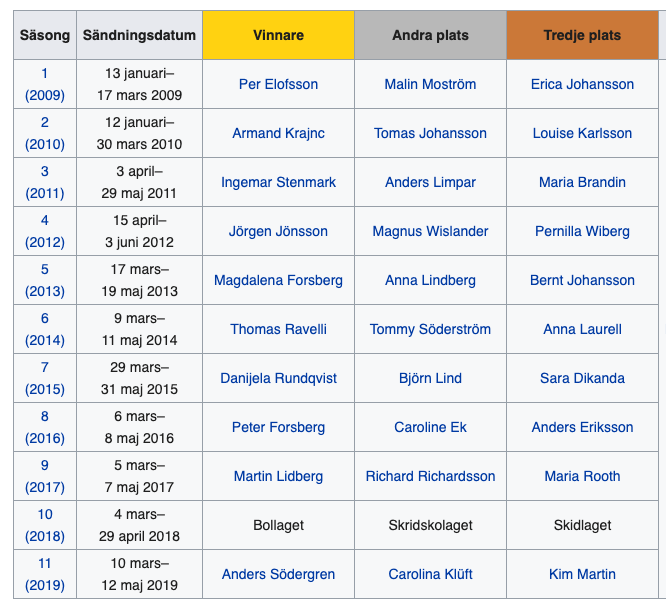Go to Danijela Rundqvist page
The image size is (666, 610).
coord(278,378)
